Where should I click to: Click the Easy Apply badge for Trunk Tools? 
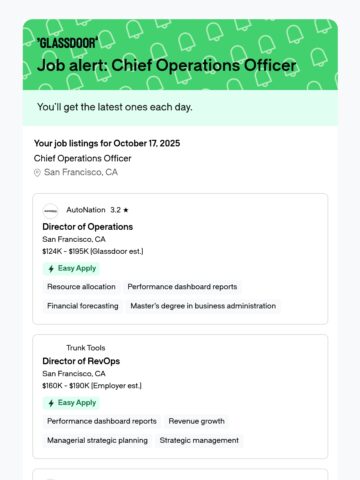pyautogui.click(x=71, y=403)
